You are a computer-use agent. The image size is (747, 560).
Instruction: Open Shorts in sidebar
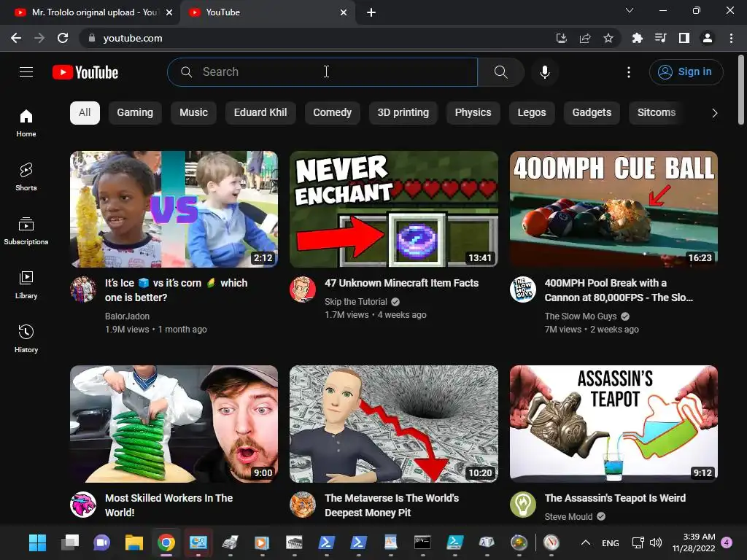coord(26,176)
